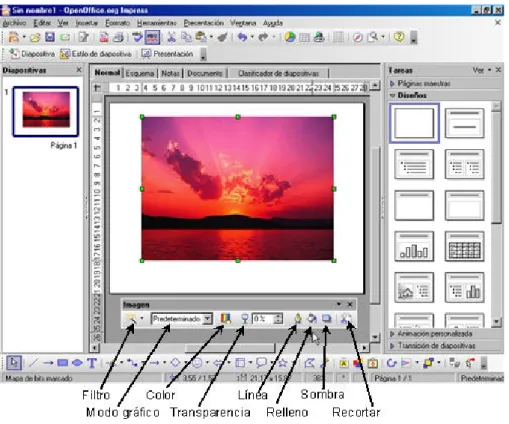The width and height of the screenshot is (509, 424).
Task: Select the Rectangle drawing tool
Action: coord(63,363)
